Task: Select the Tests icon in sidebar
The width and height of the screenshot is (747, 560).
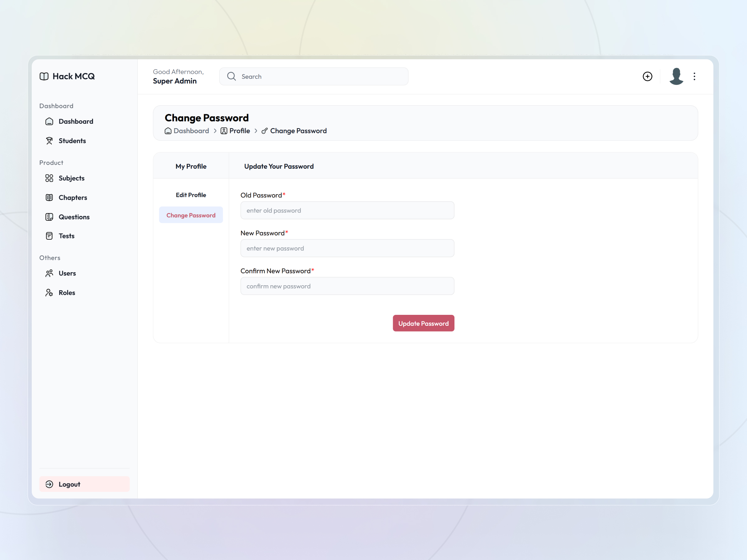Action: coord(49,236)
